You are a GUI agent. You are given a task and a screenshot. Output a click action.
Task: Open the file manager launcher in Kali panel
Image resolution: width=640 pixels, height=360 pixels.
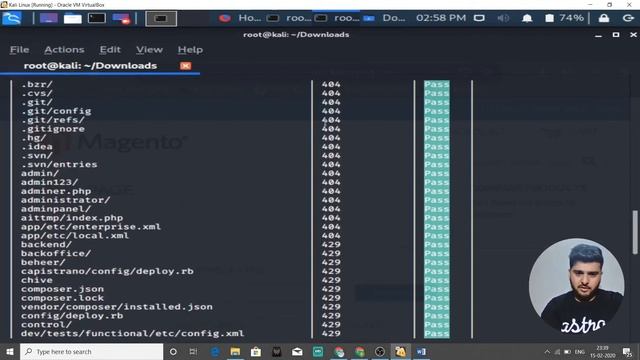(73, 18)
